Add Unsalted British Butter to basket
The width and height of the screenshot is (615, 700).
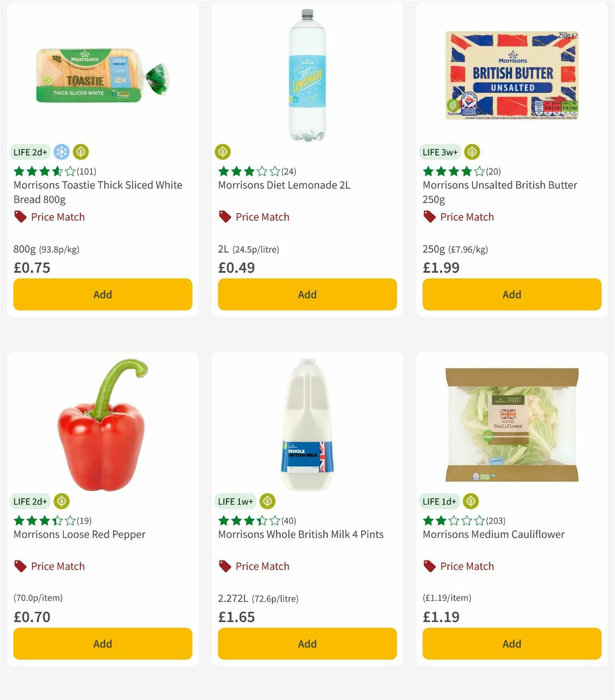pyautogui.click(x=511, y=294)
